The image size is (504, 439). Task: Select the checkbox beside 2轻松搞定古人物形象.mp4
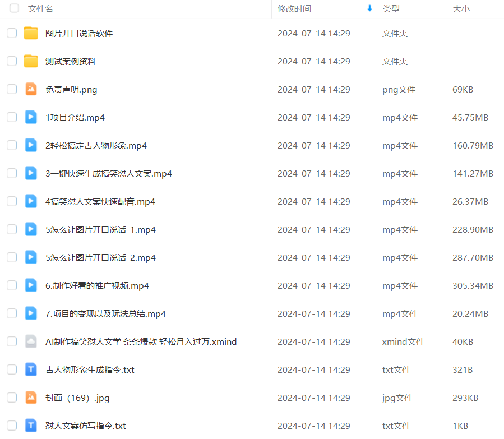(x=11, y=145)
